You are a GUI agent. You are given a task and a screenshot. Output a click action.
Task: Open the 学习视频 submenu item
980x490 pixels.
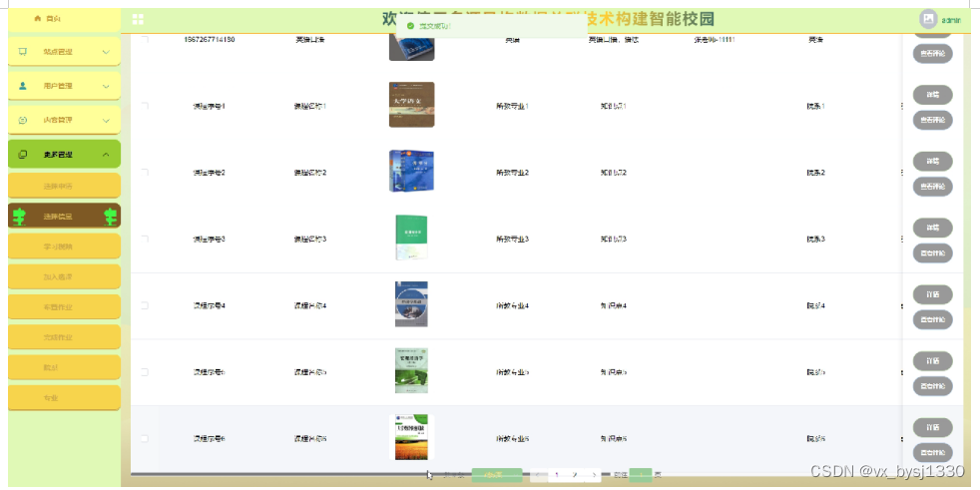coord(65,246)
